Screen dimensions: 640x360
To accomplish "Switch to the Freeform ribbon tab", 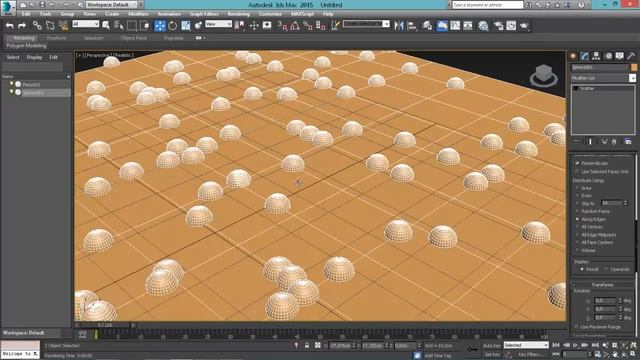I will pyautogui.click(x=56, y=38).
